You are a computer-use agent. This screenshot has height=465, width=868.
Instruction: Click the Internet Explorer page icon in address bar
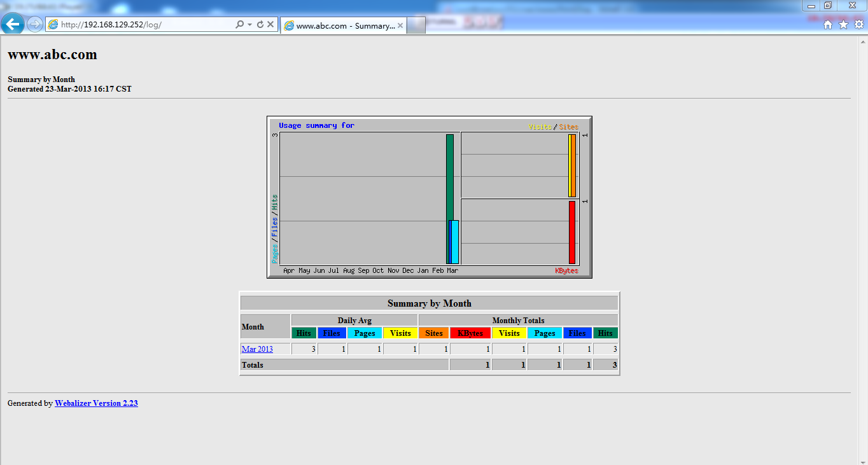point(53,25)
